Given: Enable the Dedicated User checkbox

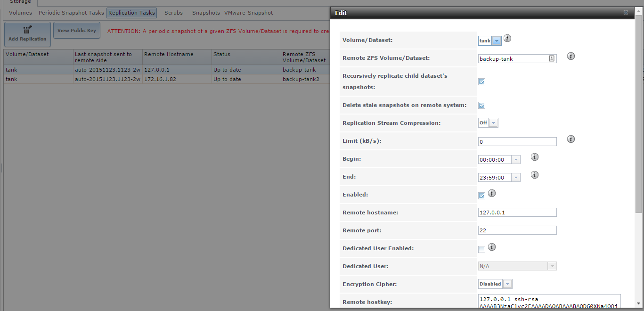Looking at the screenshot, I should click(481, 250).
